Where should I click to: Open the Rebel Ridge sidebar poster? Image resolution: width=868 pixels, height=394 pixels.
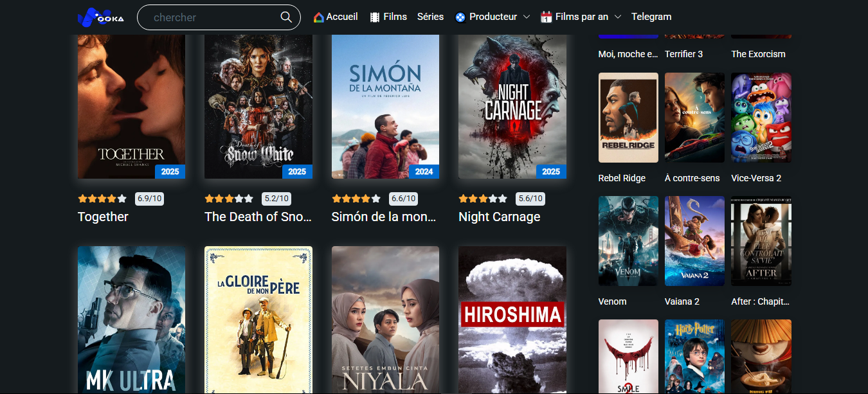pos(628,118)
